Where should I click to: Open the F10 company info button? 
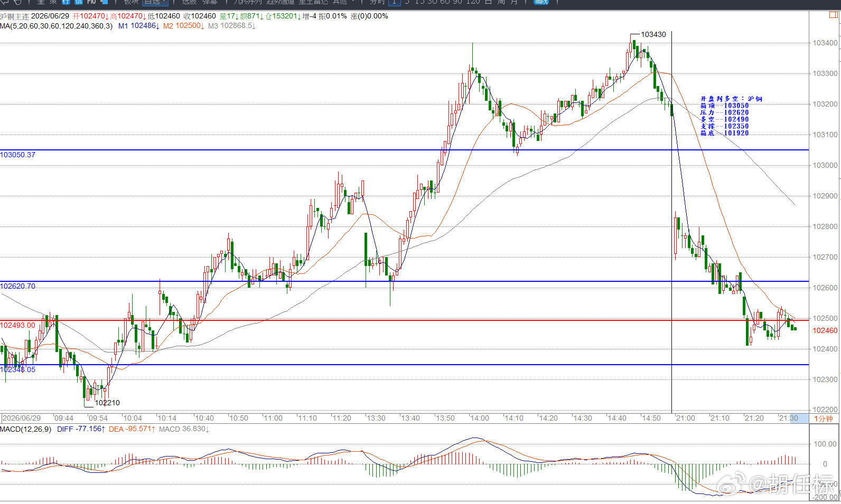(91, 2)
